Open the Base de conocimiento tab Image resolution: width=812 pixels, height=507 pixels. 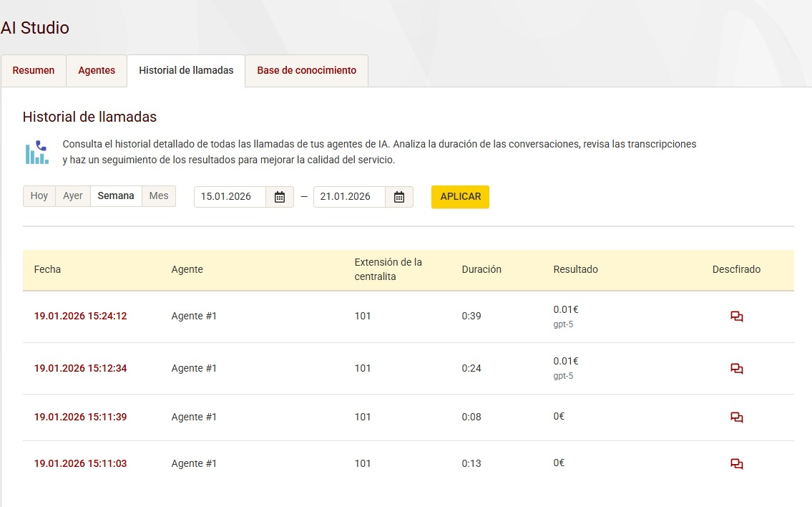point(306,71)
